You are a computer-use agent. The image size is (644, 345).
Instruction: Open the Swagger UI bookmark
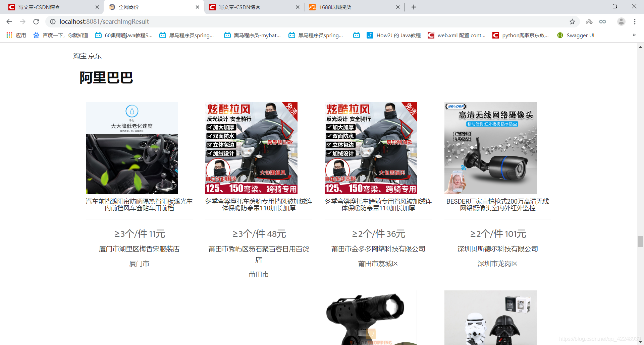576,35
